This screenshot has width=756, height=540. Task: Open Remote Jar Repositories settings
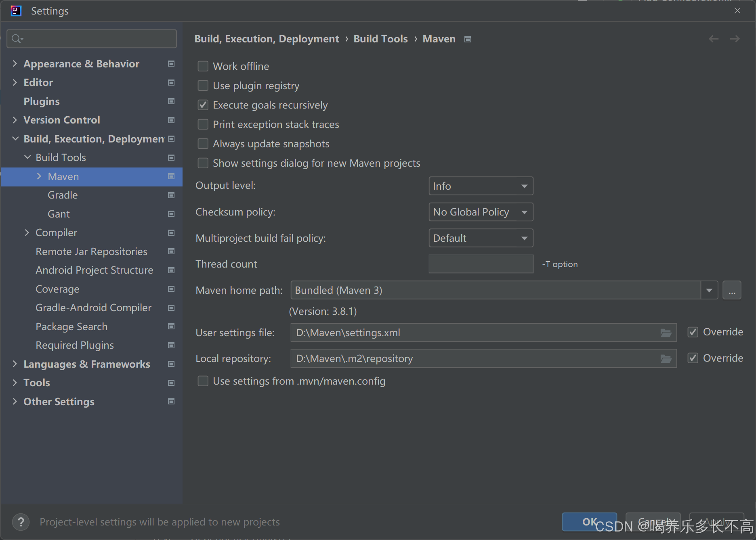[92, 251]
